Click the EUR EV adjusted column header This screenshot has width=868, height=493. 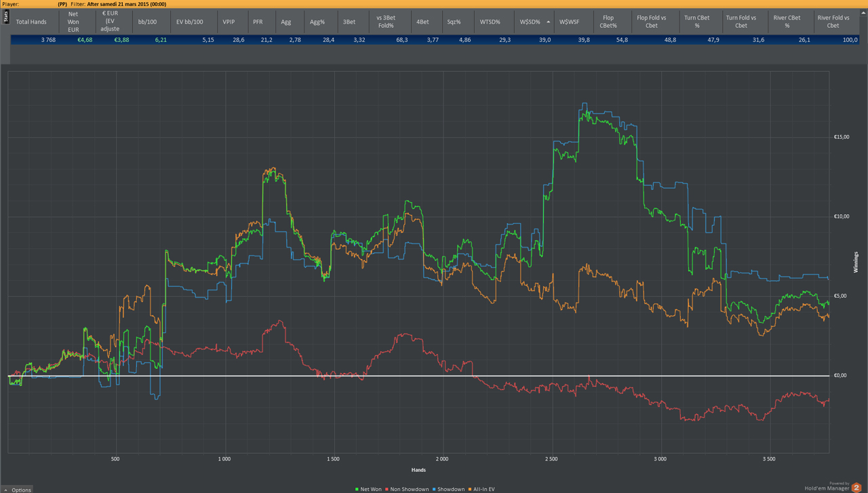[113, 22]
